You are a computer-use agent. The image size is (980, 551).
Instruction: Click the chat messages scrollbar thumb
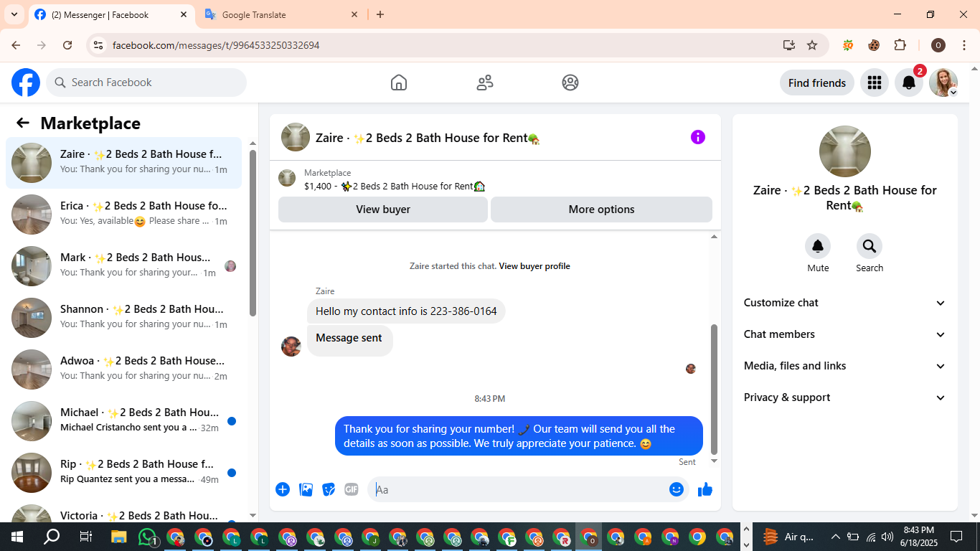pyautogui.click(x=714, y=389)
